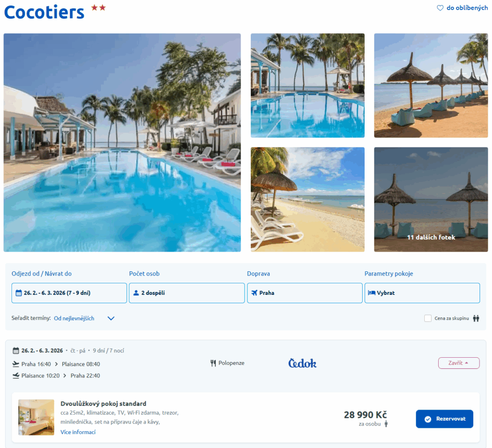Open the Vybrat room parameters field
492x448 pixels.
tap(422, 293)
